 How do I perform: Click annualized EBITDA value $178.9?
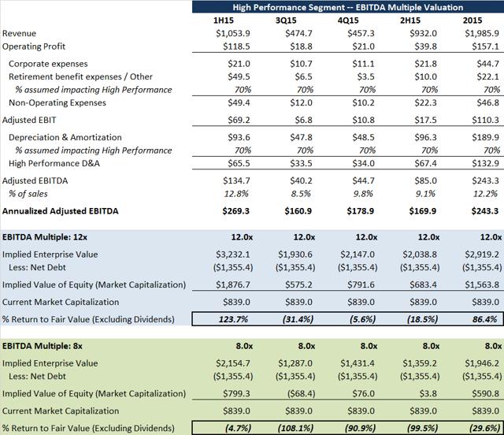coord(361,211)
